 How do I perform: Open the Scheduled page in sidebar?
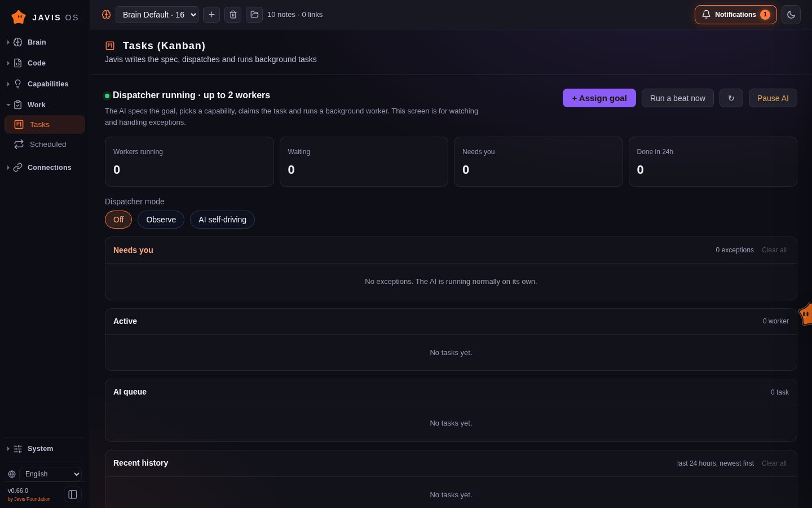pyautogui.click(x=45, y=144)
